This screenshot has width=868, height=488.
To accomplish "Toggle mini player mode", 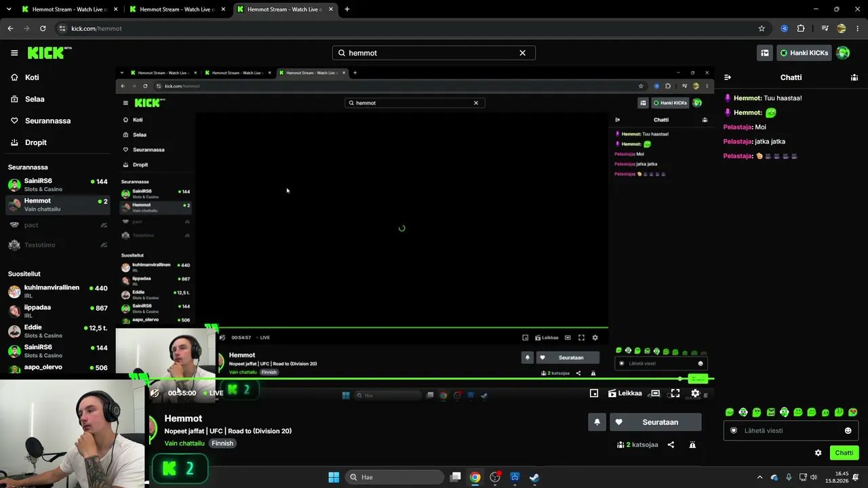I will click(x=594, y=393).
